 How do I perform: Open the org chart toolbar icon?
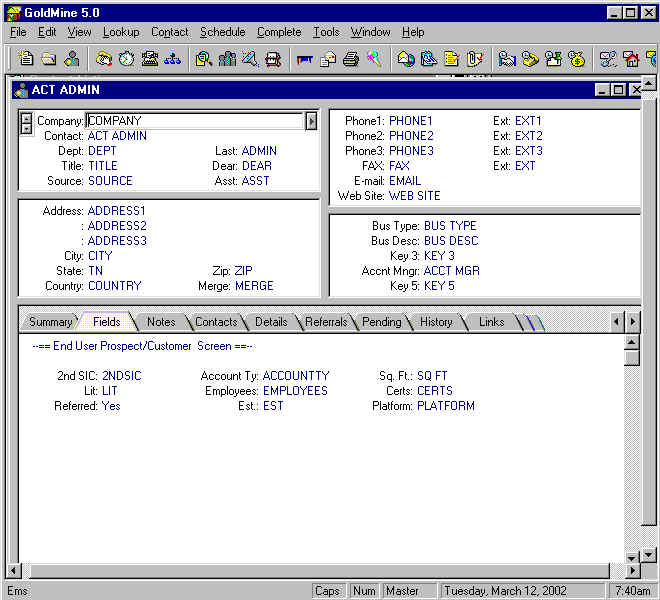point(172,59)
